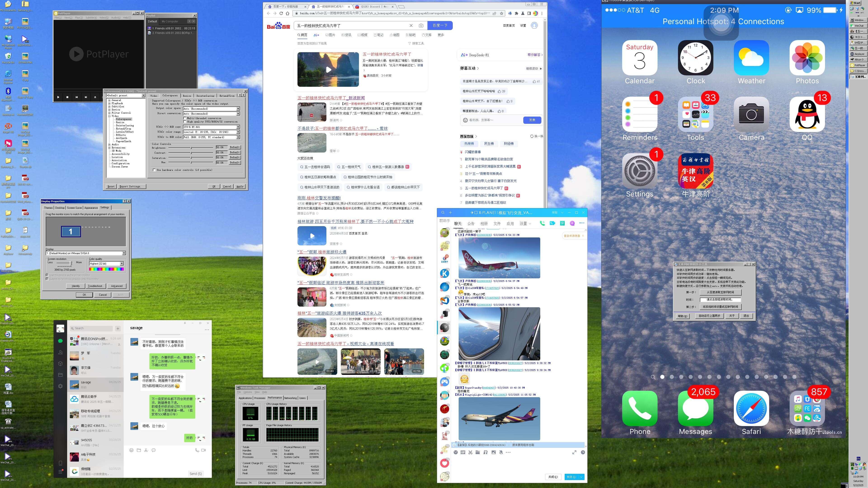The image size is (868, 488).
Task: Enable Multi-threaded conversion checkbox
Action: pos(185,118)
